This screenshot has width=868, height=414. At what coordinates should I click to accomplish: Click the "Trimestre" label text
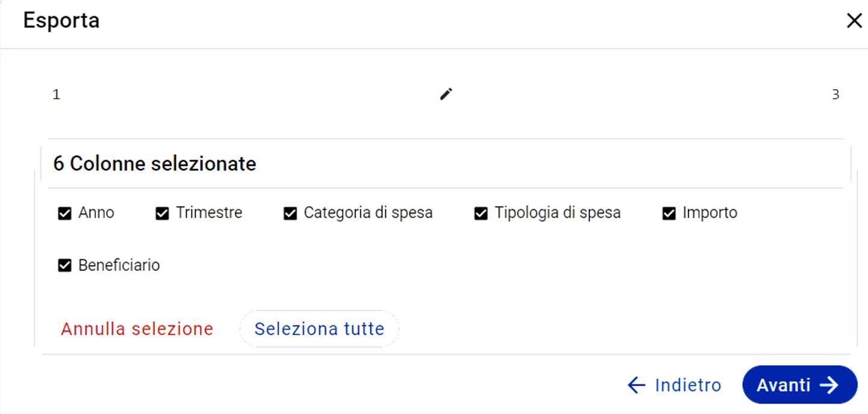tap(209, 213)
